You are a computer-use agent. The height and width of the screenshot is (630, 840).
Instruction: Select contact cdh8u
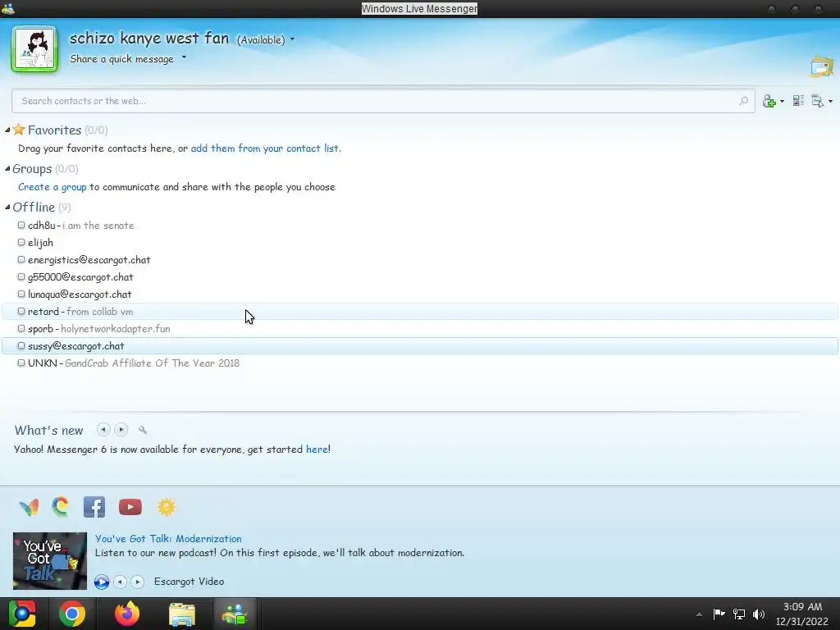pyautogui.click(x=420, y=226)
